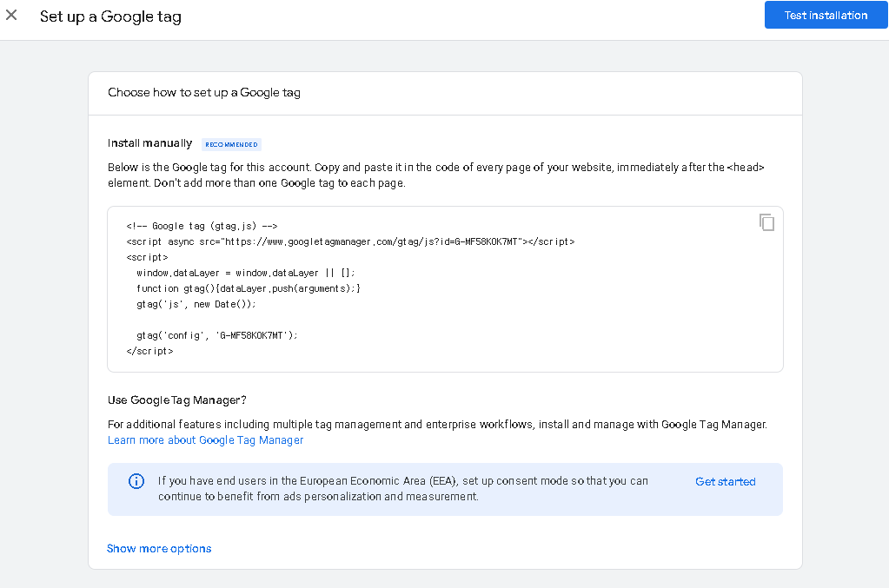
Task: Copy the Google tag code snippet
Action: (766, 222)
